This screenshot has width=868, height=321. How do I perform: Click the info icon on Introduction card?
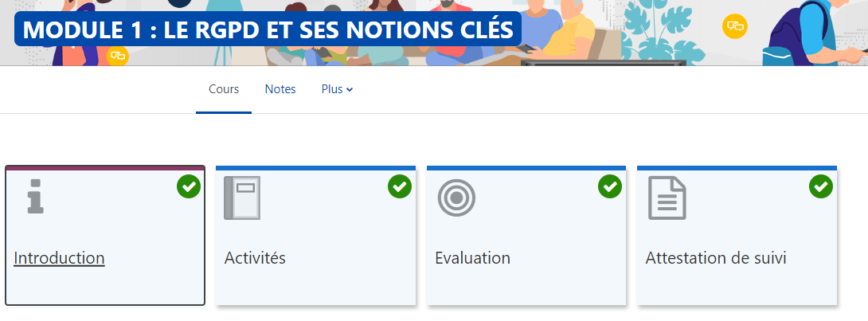coord(35,196)
